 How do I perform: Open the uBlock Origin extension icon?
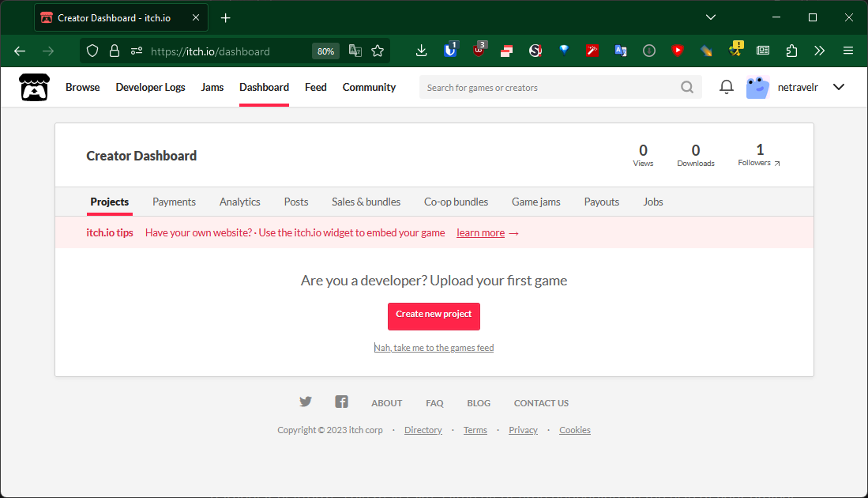(x=479, y=50)
